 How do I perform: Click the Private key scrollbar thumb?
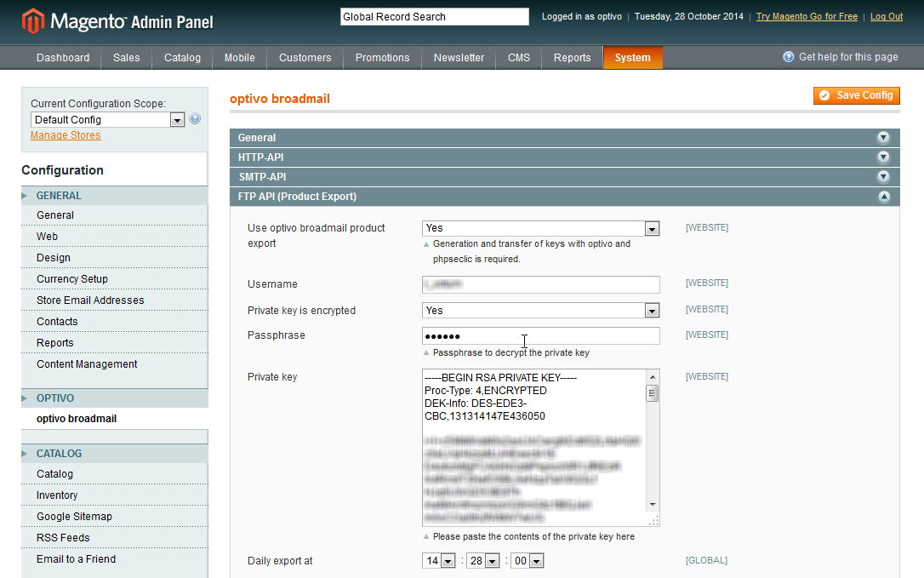coord(653,393)
